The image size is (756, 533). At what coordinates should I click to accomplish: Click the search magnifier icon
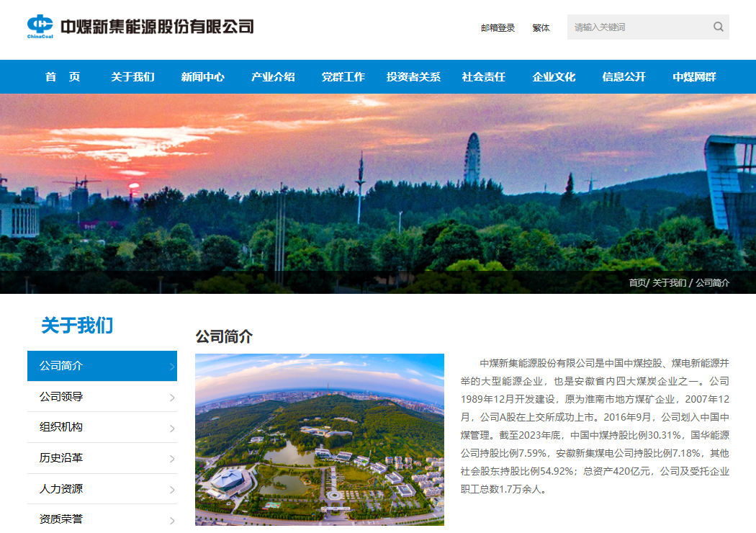(x=718, y=27)
